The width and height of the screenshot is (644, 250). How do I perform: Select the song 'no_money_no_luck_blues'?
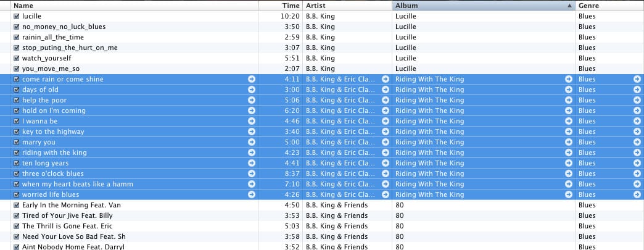(x=322, y=27)
